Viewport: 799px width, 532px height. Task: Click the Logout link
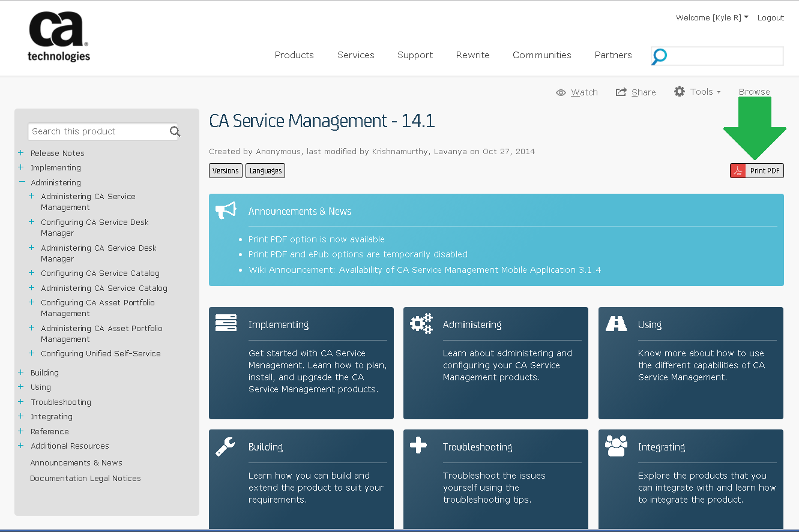click(x=771, y=17)
